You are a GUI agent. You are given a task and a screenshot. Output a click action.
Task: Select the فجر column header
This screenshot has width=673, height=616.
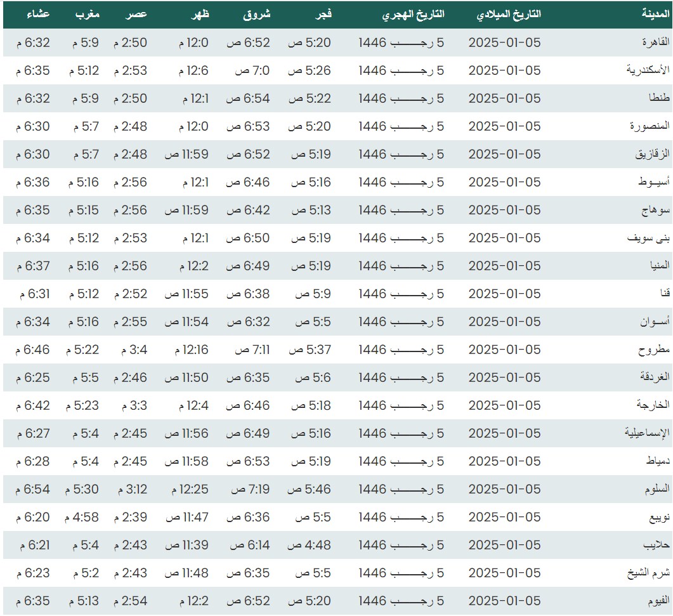pos(325,15)
